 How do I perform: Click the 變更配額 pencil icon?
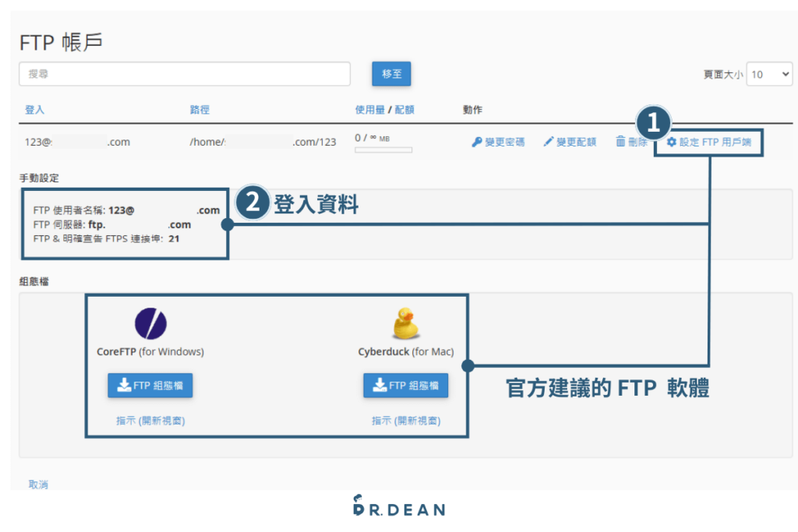point(548,143)
